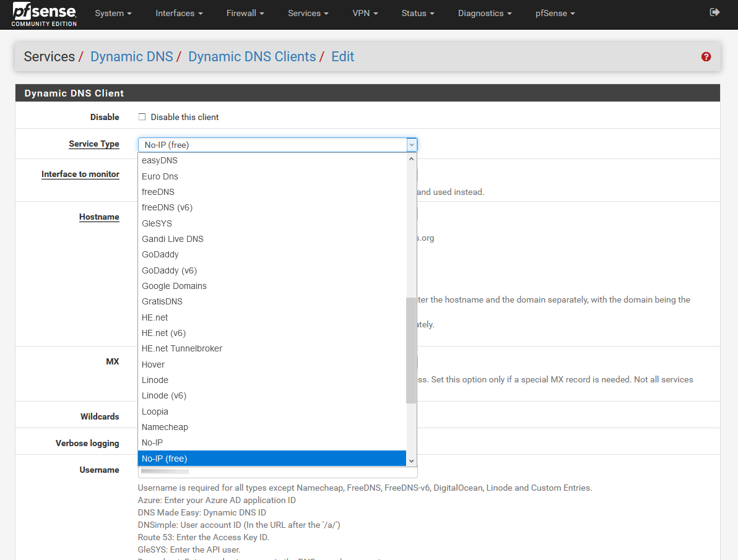Select Linode service type
Screen dimensions: 738x560
pos(272,380)
